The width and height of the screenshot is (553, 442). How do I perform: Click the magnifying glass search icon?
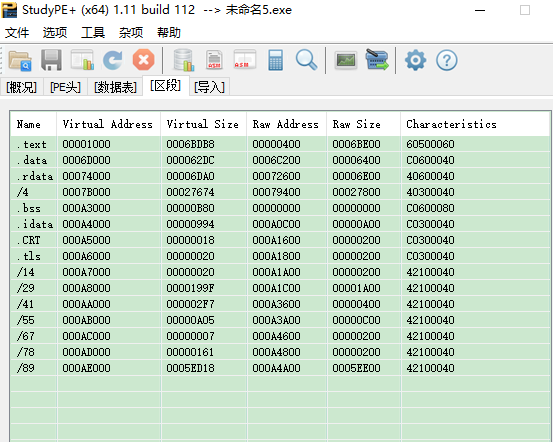306,60
